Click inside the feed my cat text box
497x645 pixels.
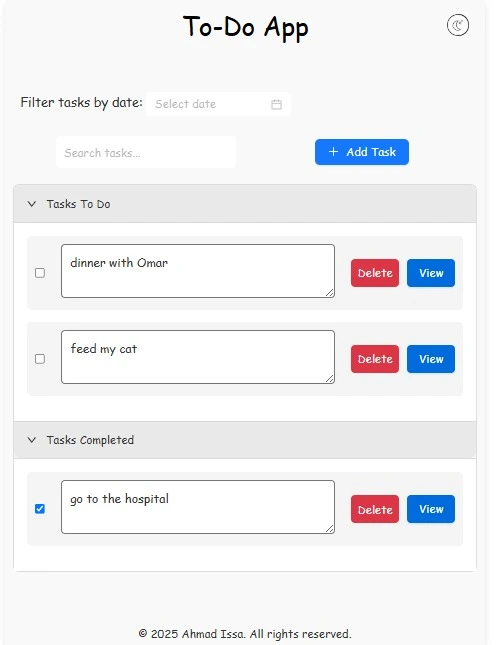[198, 357]
